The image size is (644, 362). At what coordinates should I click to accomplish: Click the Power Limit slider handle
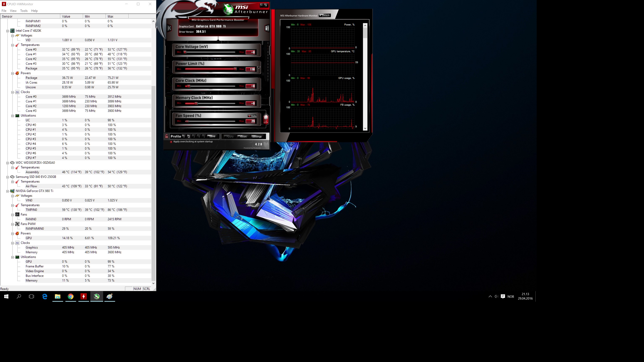(235, 69)
